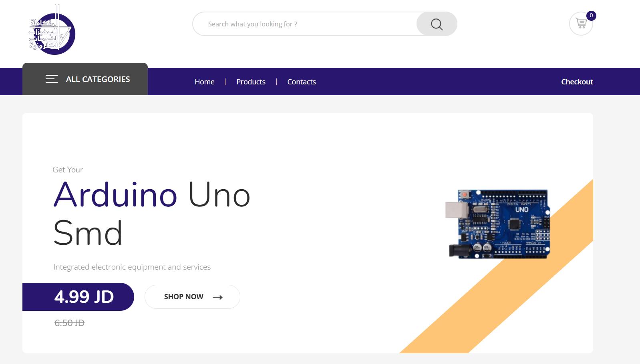This screenshot has width=640, height=364.
Task: Click the Checkout link in navbar
Action: [577, 82]
